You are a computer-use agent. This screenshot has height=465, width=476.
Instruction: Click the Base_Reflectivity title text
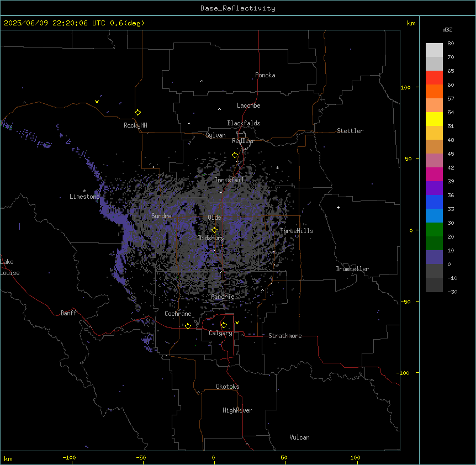point(238,8)
